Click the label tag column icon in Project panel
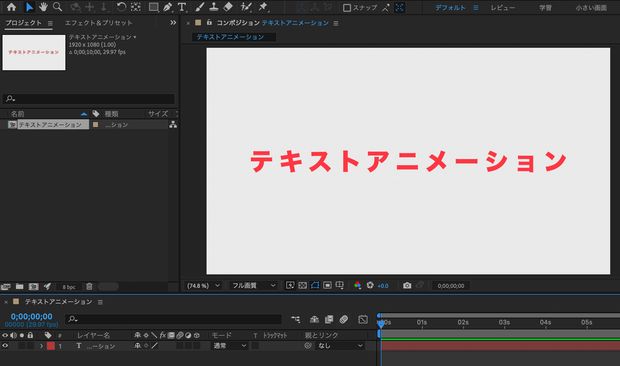This screenshot has width=620, height=366. [x=96, y=114]
